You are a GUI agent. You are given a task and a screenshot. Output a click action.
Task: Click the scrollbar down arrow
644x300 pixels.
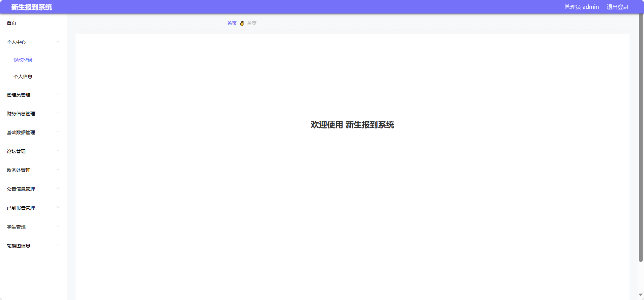click(x=641, y=295)
